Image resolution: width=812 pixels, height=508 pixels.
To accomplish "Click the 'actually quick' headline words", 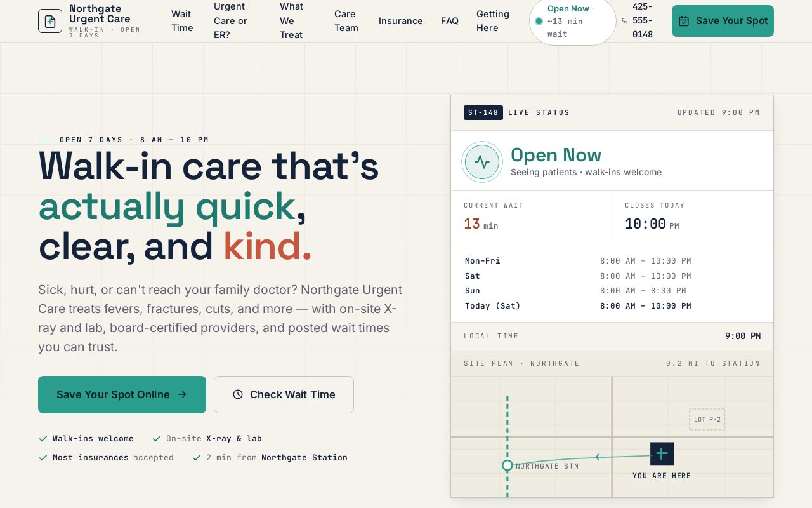I will point(167,206).
